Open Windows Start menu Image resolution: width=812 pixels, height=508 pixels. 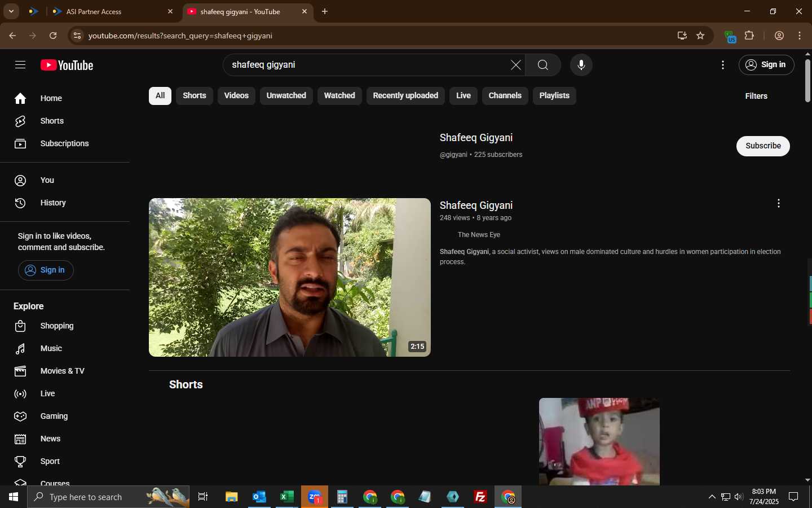tap(14, 497)
